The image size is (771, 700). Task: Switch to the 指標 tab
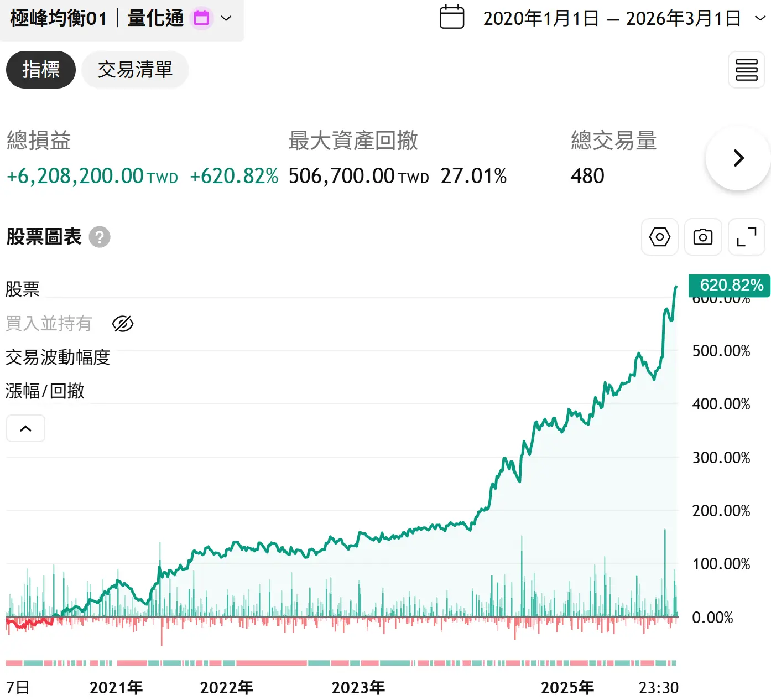point(41,70)
